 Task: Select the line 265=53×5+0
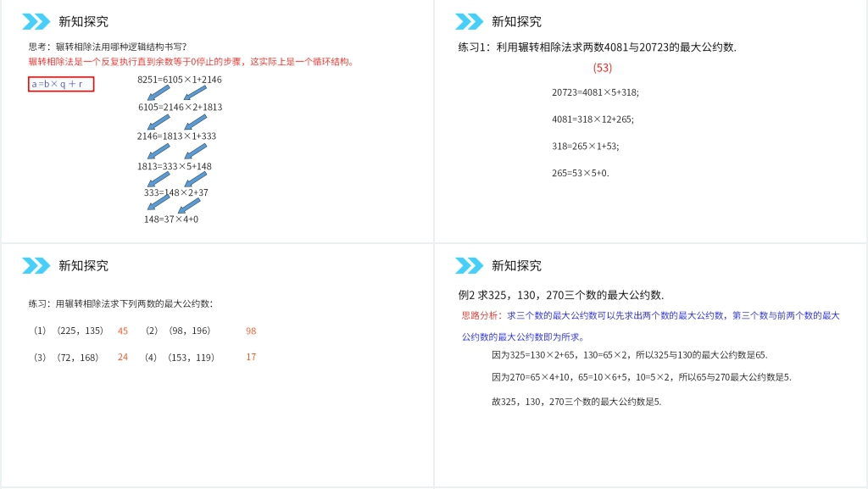[580, 173]
